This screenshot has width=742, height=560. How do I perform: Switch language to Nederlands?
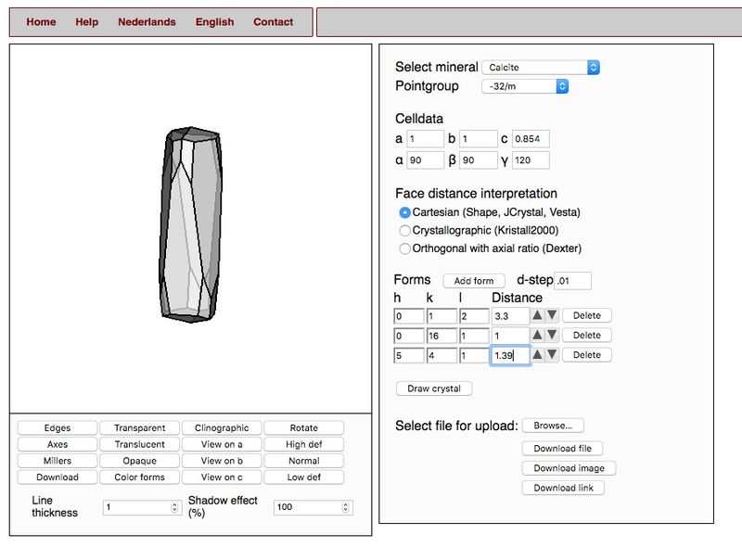coord(147,21)
